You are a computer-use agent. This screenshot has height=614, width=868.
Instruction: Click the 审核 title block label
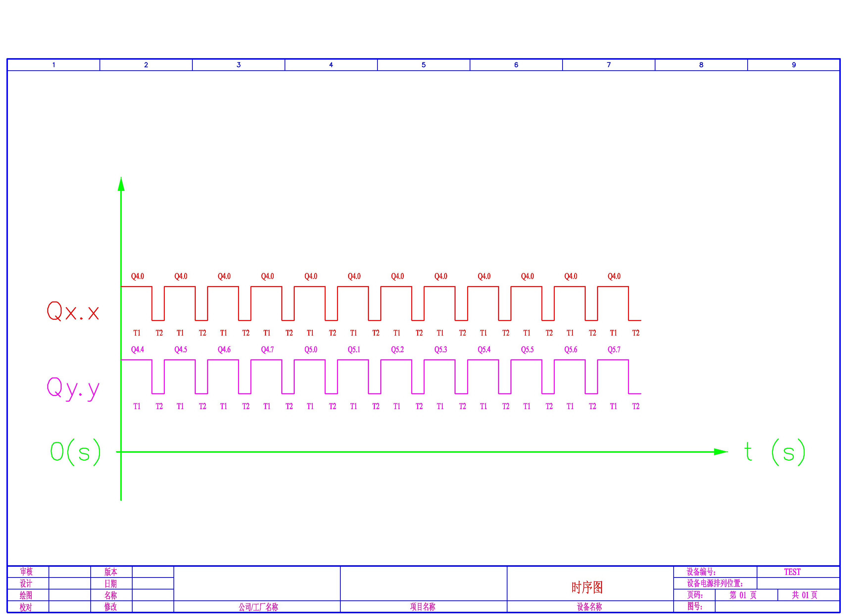click(26, 572)
